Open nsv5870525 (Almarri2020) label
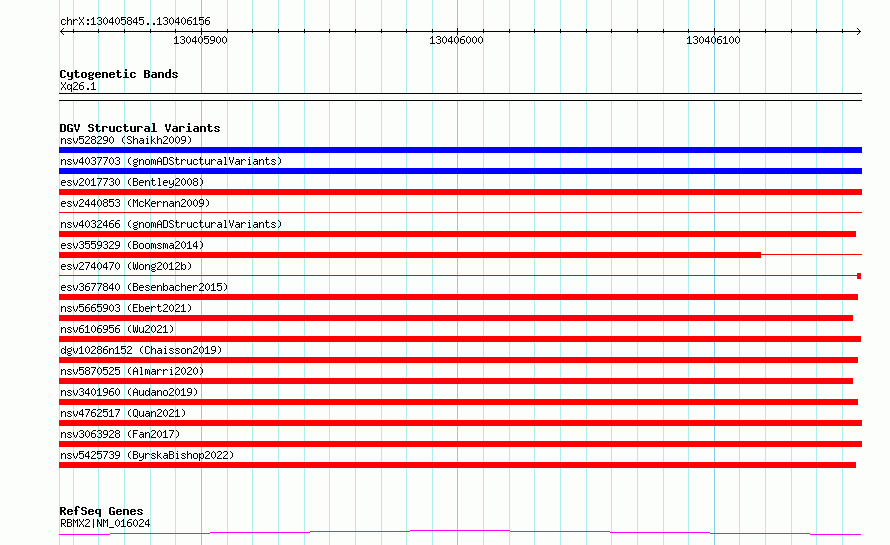Screen dimensions: 890x545 [132, 371]
